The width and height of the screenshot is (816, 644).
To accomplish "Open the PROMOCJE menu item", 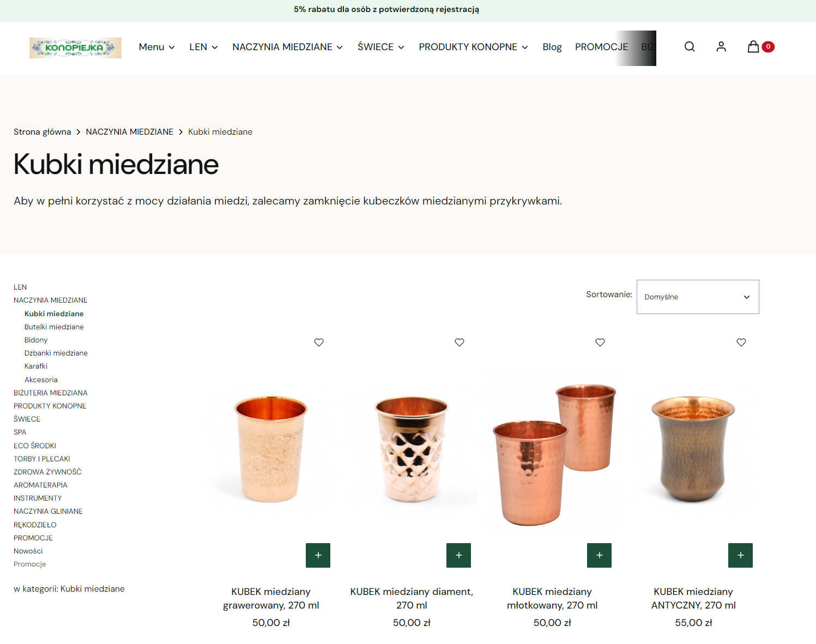I will pos(601,47).
